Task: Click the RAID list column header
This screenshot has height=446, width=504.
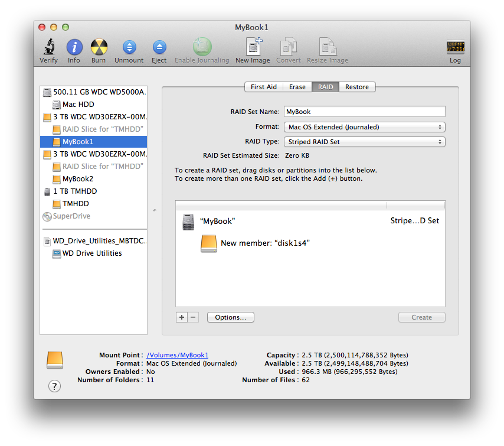Action: pyautogui.click(x=310, y=205)
